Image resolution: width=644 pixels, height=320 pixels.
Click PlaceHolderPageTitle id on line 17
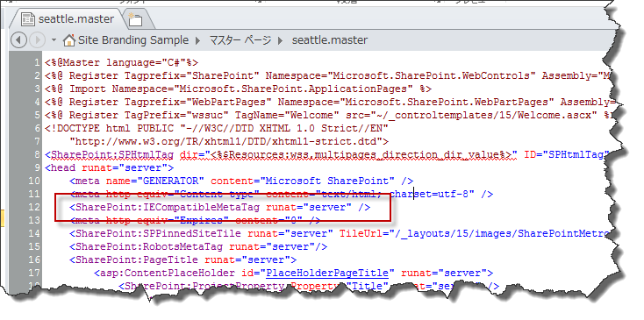327,273
